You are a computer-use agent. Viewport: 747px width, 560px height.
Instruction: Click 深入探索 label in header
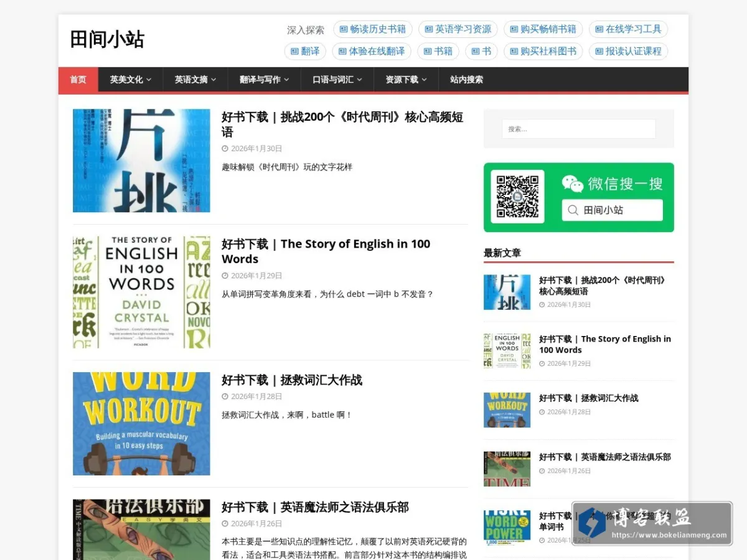click(x=306, y=30)
